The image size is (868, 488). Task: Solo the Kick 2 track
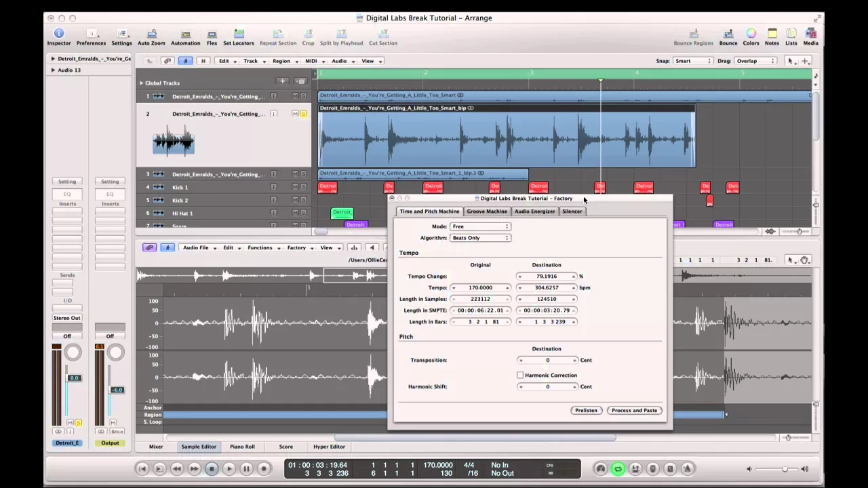pos(303,200)
